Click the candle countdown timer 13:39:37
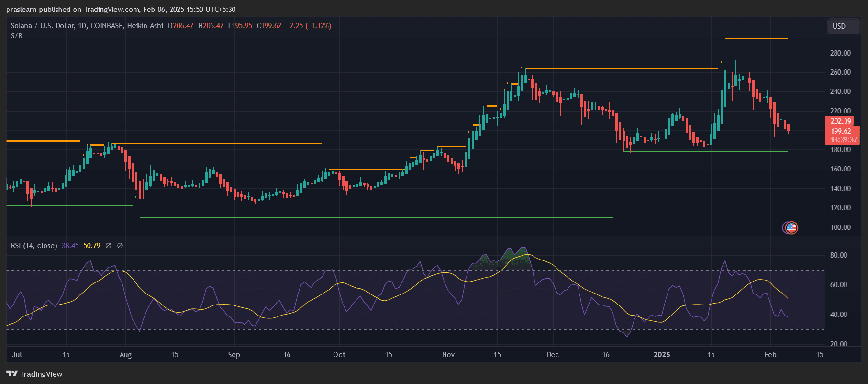Image resolution: width=868 pixels, height=384 pixels. (844, 140)
